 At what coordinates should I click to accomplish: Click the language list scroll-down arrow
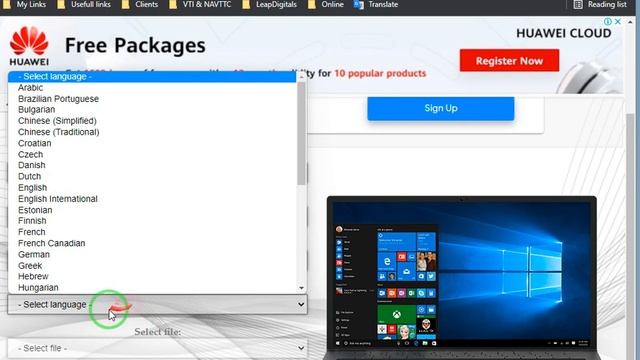[301, 288]
